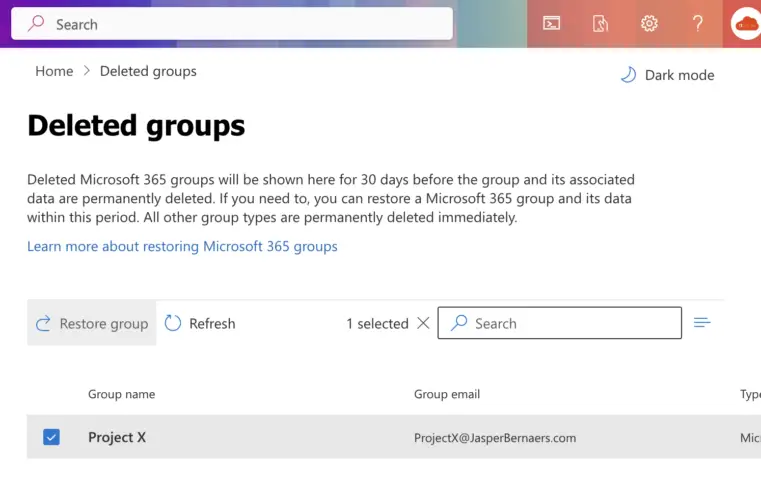The height and width of the screenshot is (492, 761).
Task: Go to Home breadcrumb
Action: pos(54,71)
